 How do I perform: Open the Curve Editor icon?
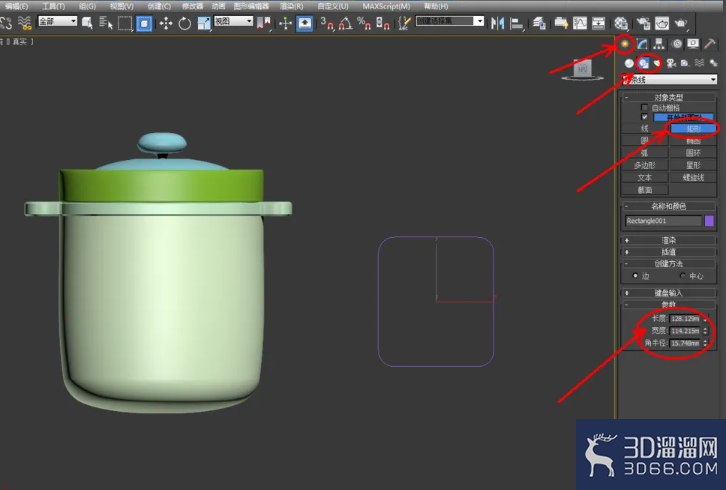point(580,23)
